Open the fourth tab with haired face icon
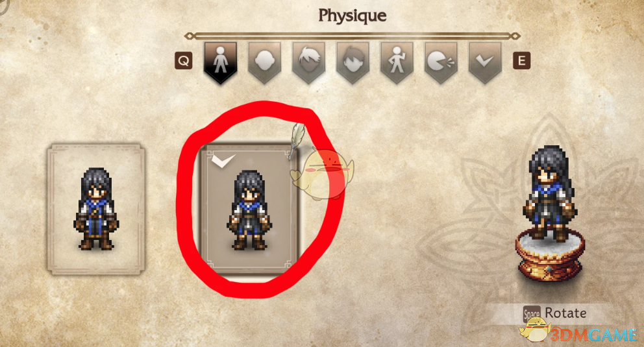 pos(353,62)
